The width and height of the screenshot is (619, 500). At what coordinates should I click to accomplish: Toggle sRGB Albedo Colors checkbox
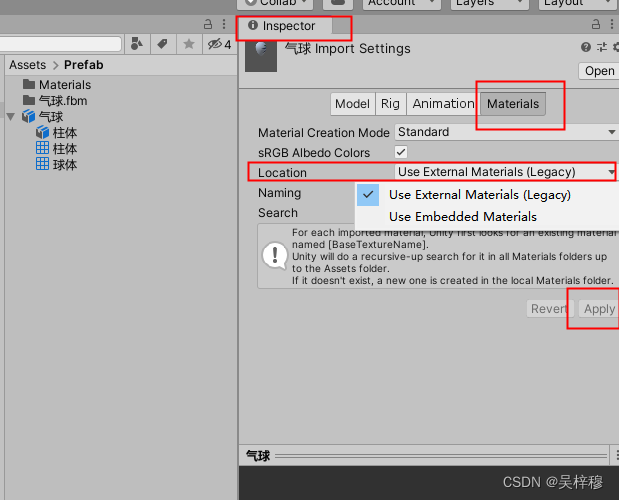401,152
